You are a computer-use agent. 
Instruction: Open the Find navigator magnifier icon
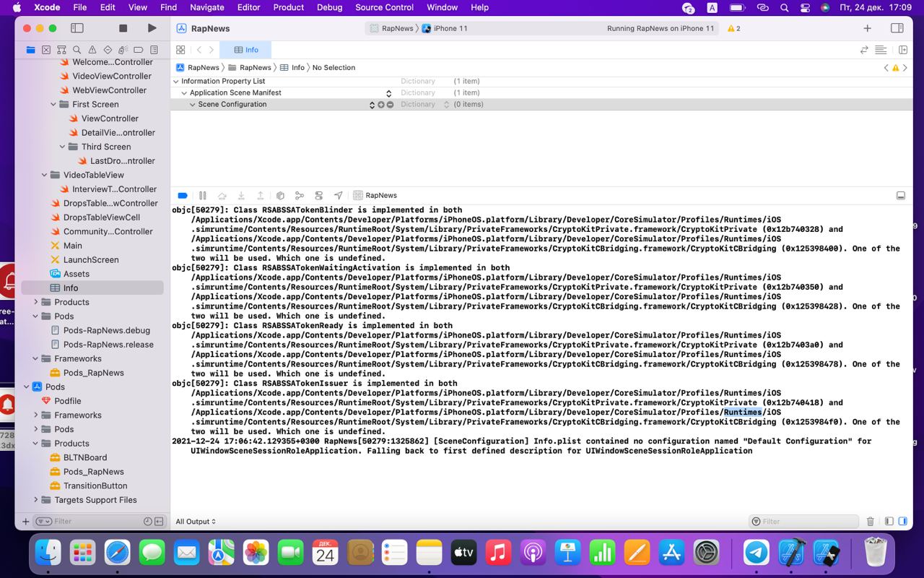[77, 50]
